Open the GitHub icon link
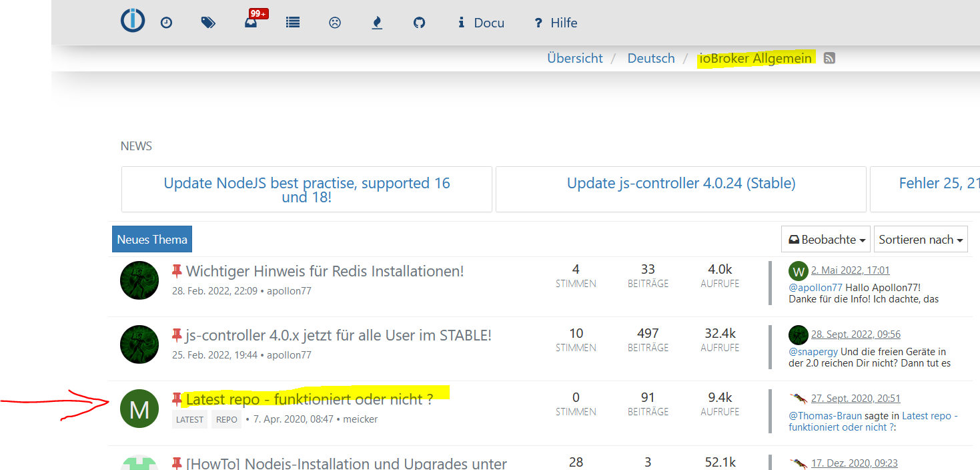Screen dimensions: 980x470 tap(419, 23)
